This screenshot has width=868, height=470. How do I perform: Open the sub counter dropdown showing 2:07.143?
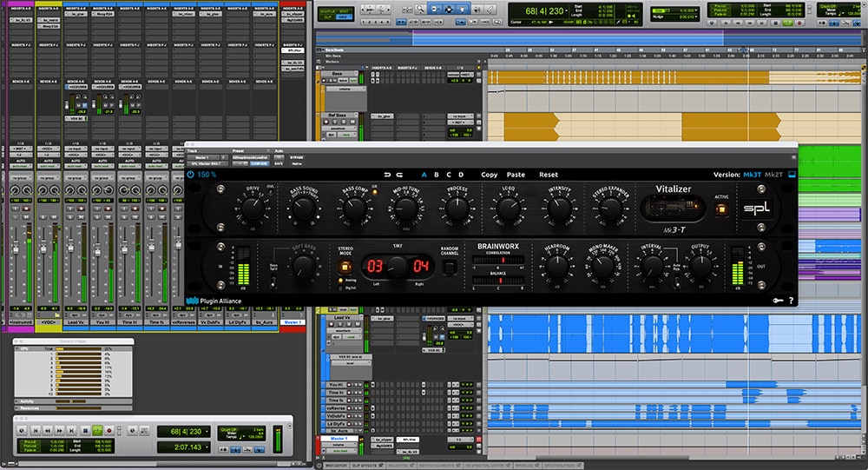[x=207, y=447]
